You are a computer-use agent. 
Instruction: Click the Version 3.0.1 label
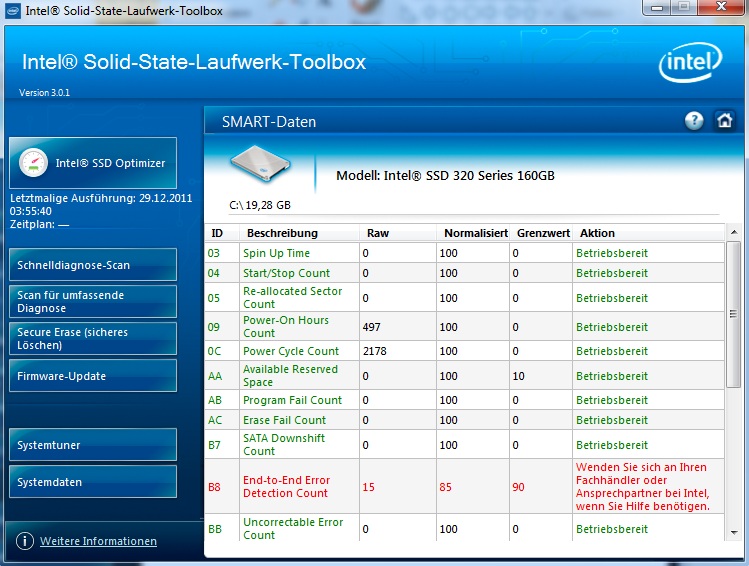[x=44, y=93]
